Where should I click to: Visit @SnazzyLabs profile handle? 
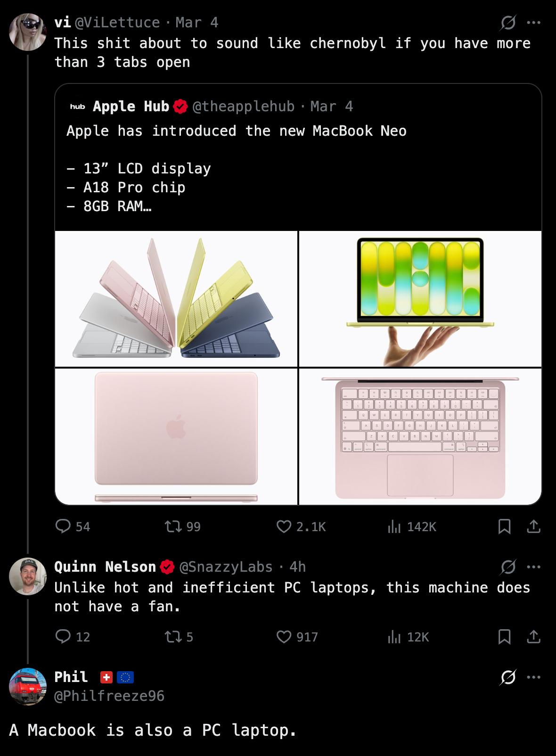pos(226,567)
